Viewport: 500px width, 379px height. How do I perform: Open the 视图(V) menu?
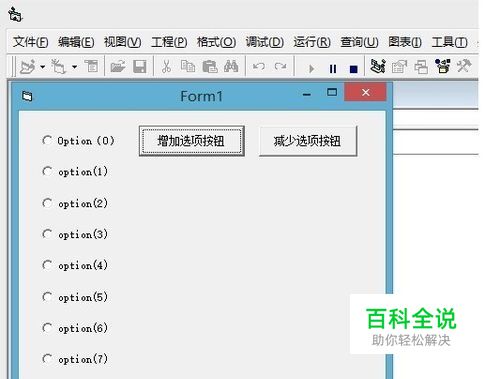tap(122, 42)
